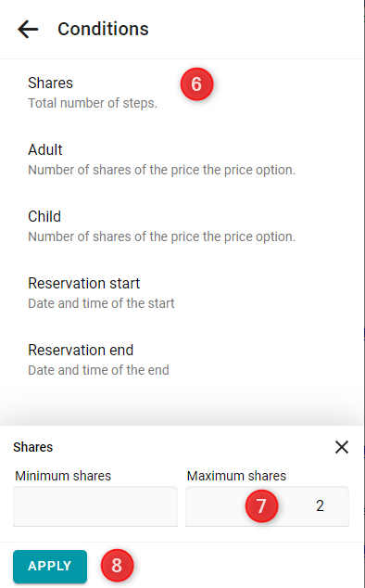Click the Minimum shares label
The width and height of the screenshot is (365, 588).
(x=63, y=476)
